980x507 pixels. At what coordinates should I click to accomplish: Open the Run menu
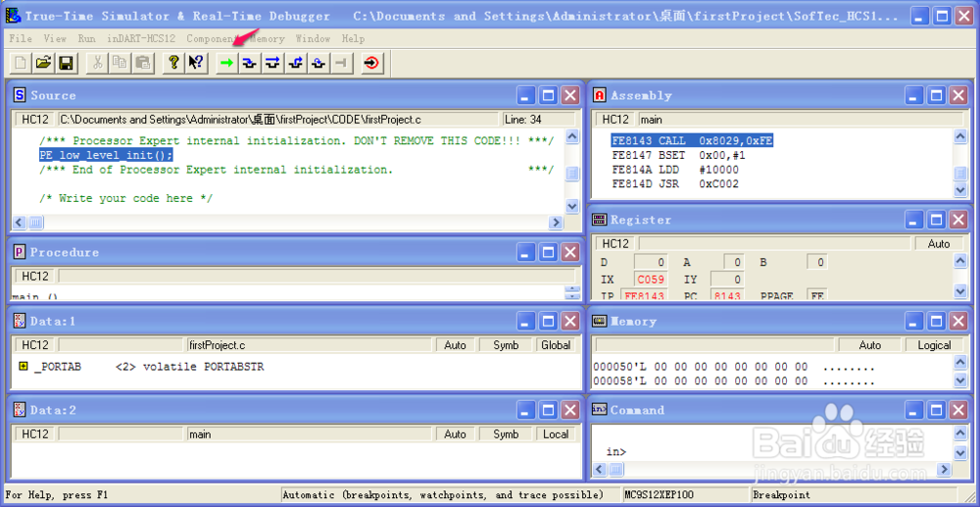(x=87, y=39)
